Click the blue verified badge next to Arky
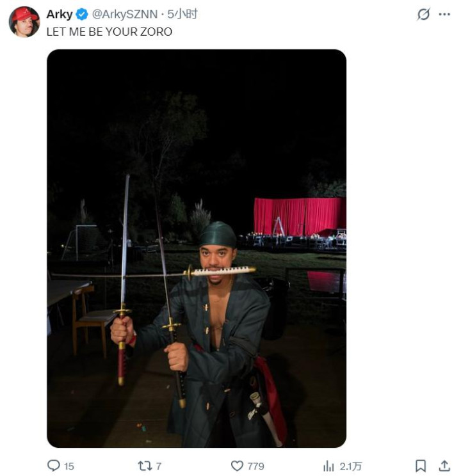The height and width of the screenshot is (476, 461). coord(82,14)
